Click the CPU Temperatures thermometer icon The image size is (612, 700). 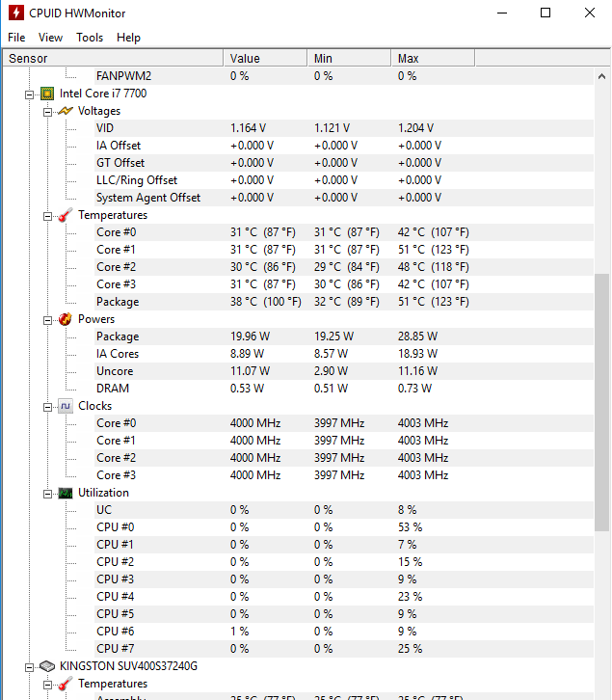pyautogui.click(x=66, y=215)
